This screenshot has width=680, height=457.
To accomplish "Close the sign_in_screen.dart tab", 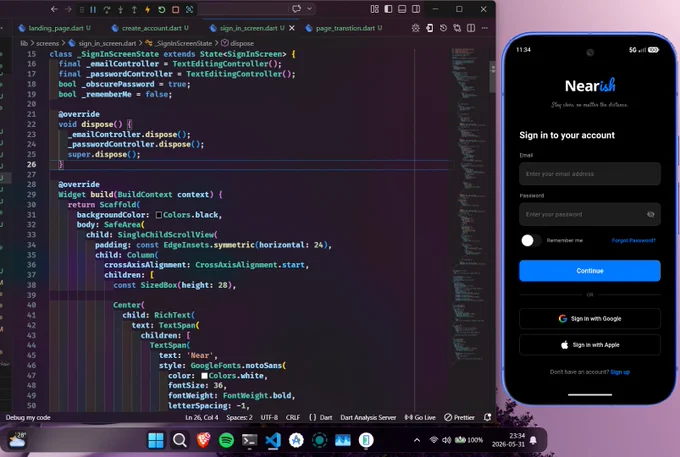I will [x=292, y=28].
